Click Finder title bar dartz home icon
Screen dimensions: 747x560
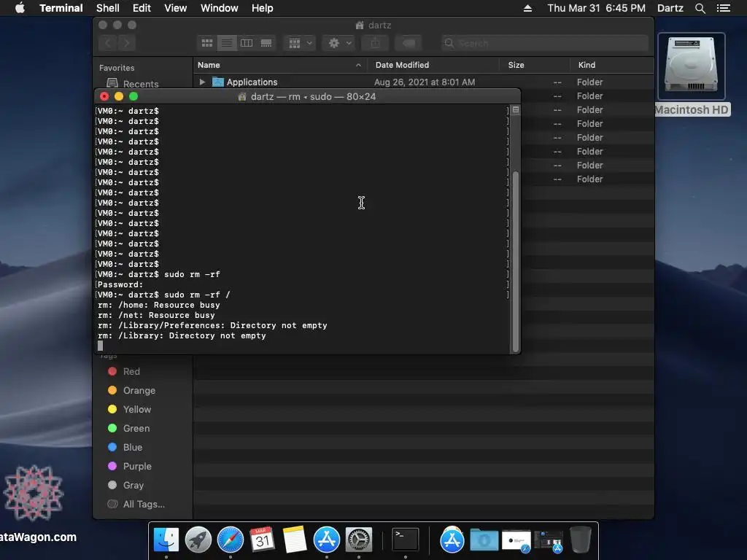[x=360, y=26]
